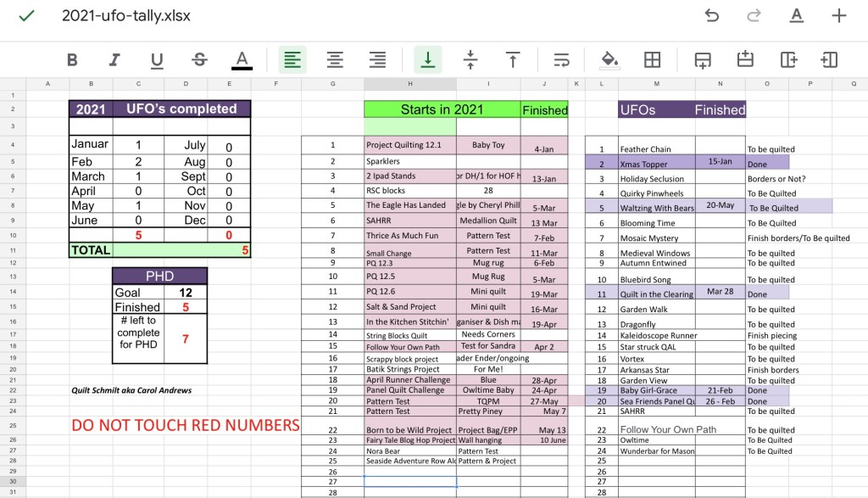868x498 pixels.
Task: Apply strikethrough to text
Action: [199, 59]
